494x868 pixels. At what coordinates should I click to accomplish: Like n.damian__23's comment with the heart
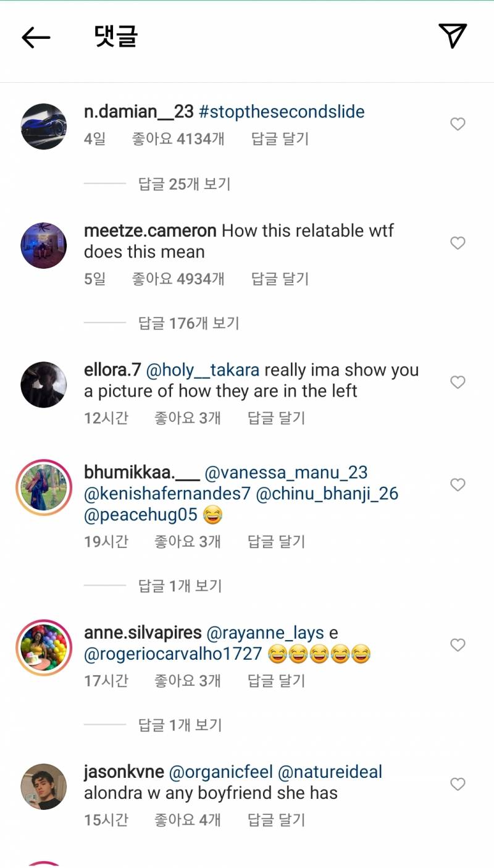[x=458, y=125]
